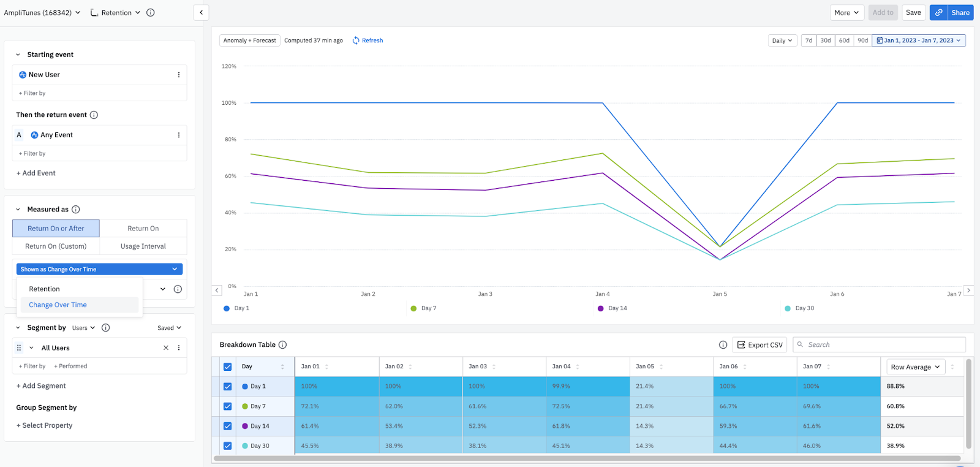This screenshot has width=980, height=467.
Task: Click the link icon next to Share
Action: click(x=938, y=12)
